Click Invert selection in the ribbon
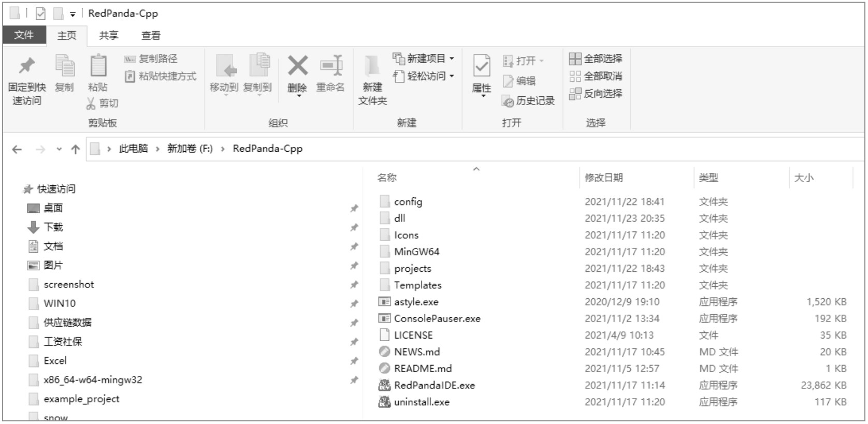The width and height of the screenshot is (868, 424). click(596, 94)
